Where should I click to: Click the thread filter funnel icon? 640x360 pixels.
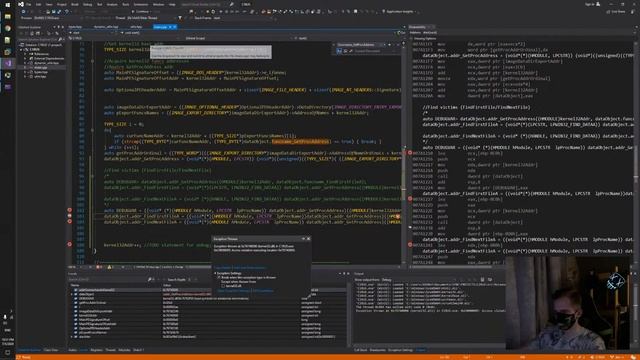(180, 18)
